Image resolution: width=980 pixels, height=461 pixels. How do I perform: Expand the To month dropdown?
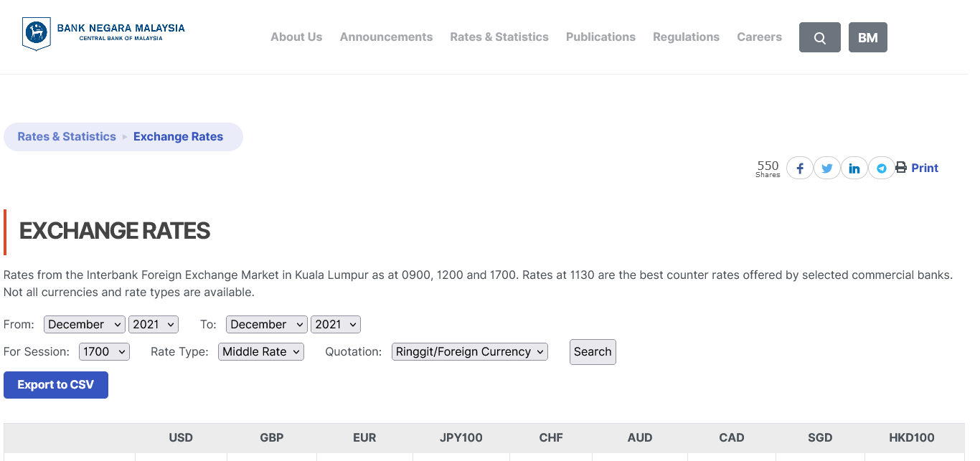(x=267, y=324)
